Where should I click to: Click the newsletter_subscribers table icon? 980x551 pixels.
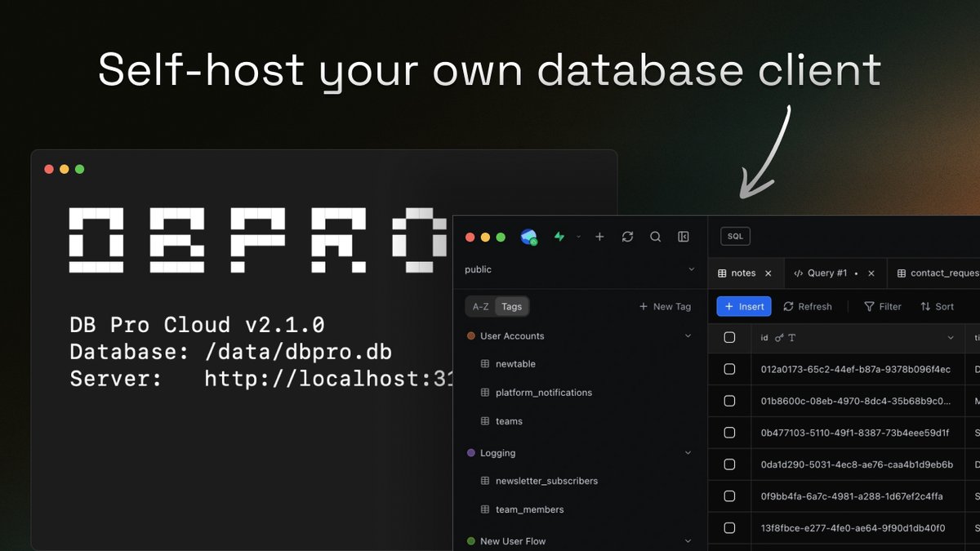[x=485, y=481]
